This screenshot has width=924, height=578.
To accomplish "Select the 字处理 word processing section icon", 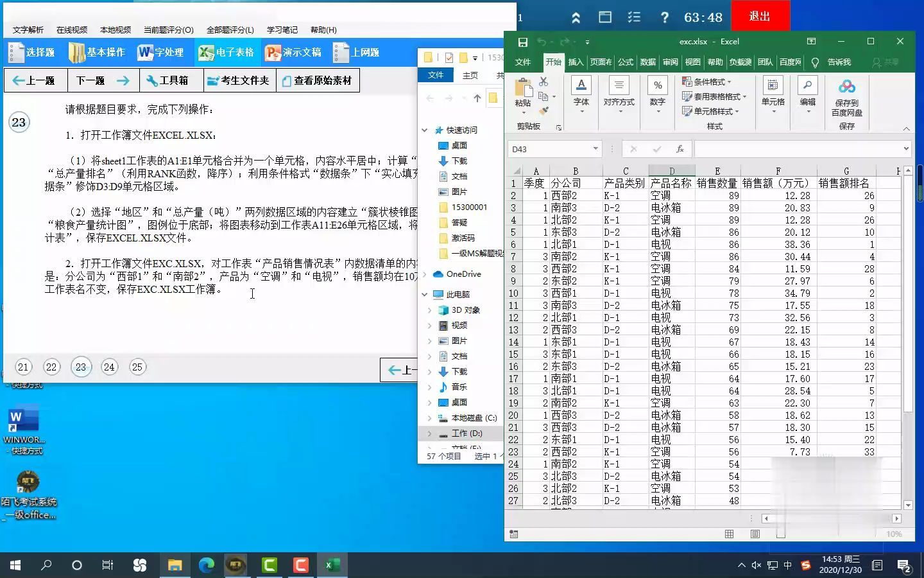I will coord(161,52).
